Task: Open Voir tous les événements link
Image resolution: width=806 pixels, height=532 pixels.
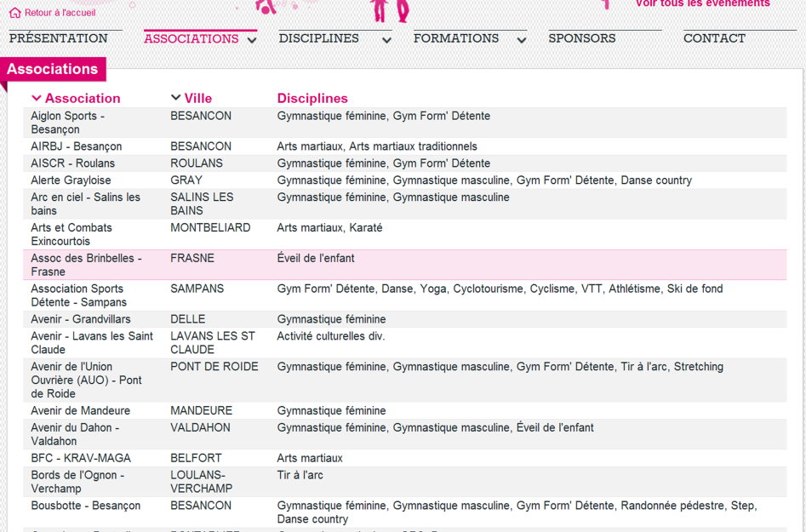Action: point(703,3)
